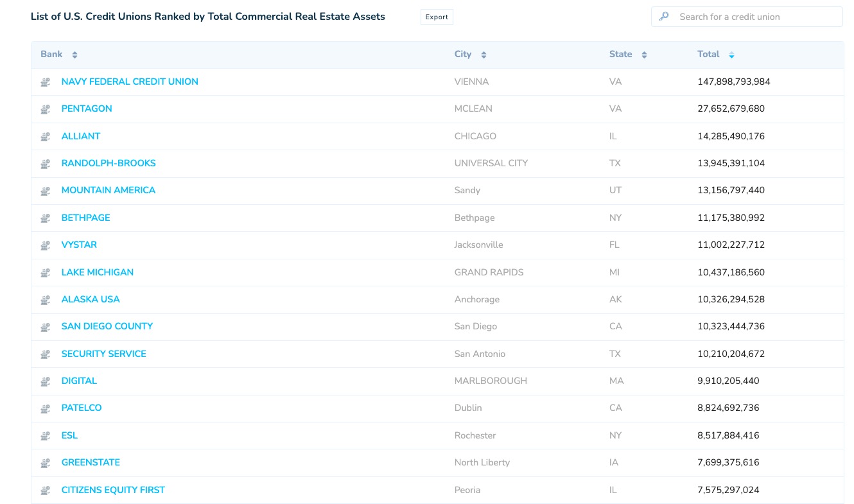
Task: Open the Digital credit union link
Action: click(x=79, y=381)
